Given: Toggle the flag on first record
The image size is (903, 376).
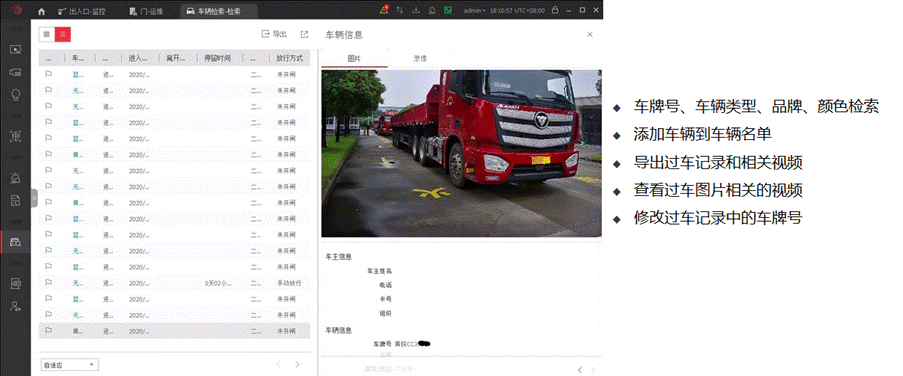Looking at the screenshot, I should pyautogui.click(x=48, y=74).
